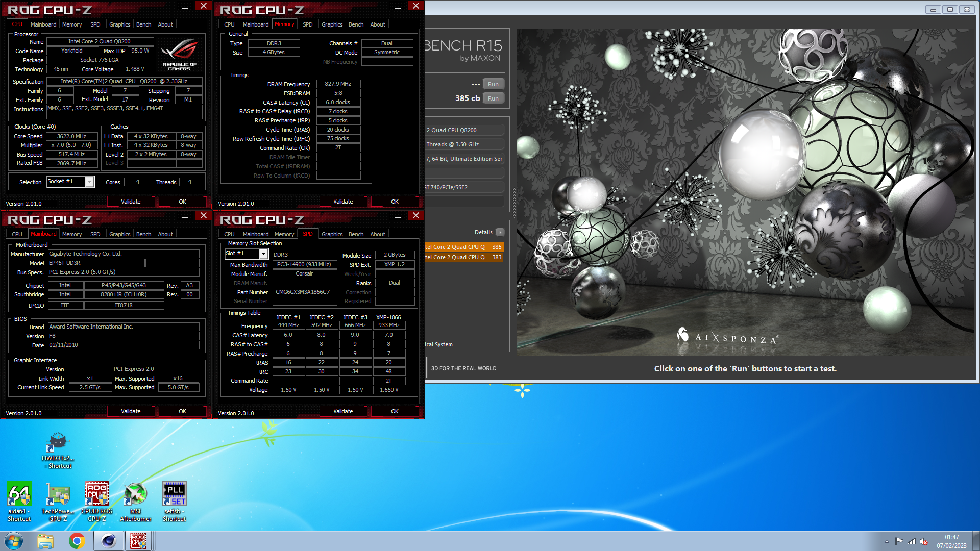This screenshot has width=980, height=551.
Task: Click Run next to the 385 cb score
Action: (x=493, y=98)
